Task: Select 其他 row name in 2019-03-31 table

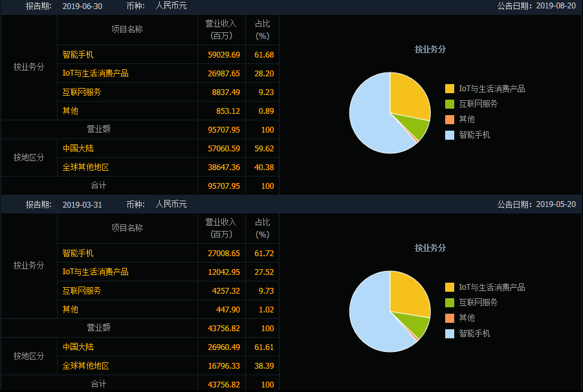Action: pos(70,309)
